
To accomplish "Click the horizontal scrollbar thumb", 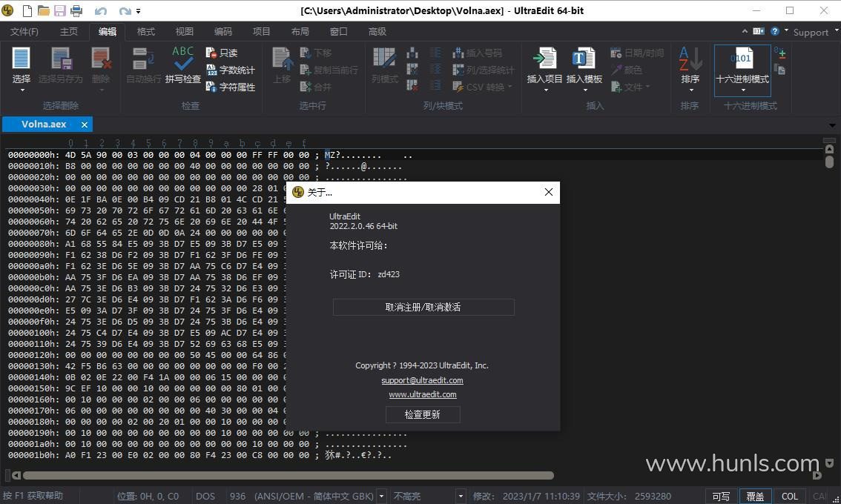I will 288,476.
